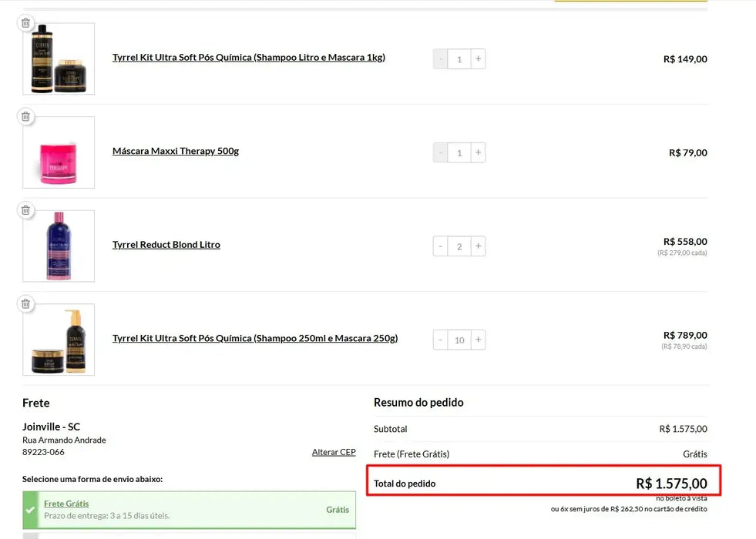The height and width of the screenshot is (539, 756).
Task: Click trash icon for Tyrrel Reduct Blond Litro
Action: (x=25, y=210)
